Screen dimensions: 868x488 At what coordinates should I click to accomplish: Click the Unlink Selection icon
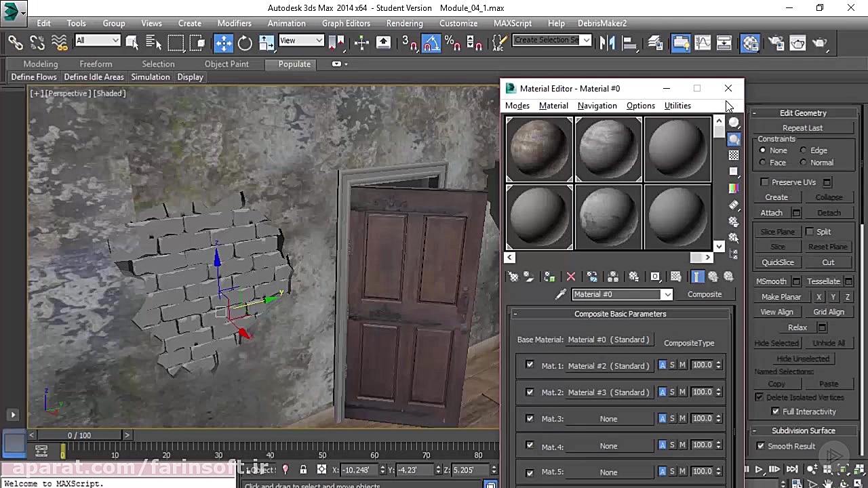pos(37,43)
